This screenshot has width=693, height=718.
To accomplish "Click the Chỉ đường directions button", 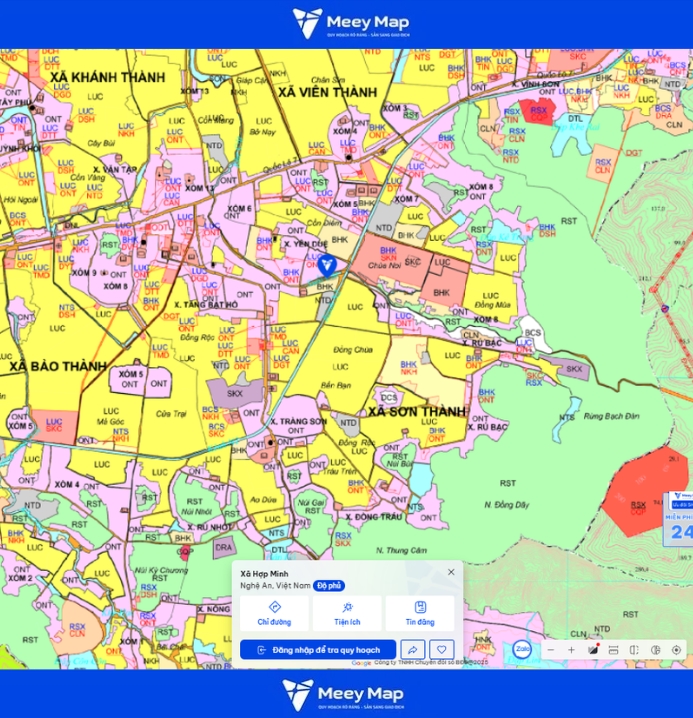I will (274, 613).
